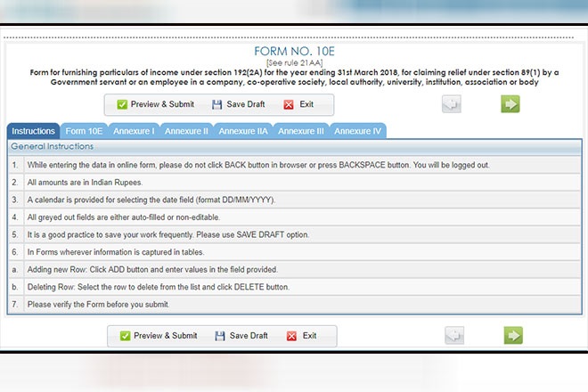Screen dimensions: 588x392
Task: Click the bottom green next arrow icon
Action: click(512, 336)
